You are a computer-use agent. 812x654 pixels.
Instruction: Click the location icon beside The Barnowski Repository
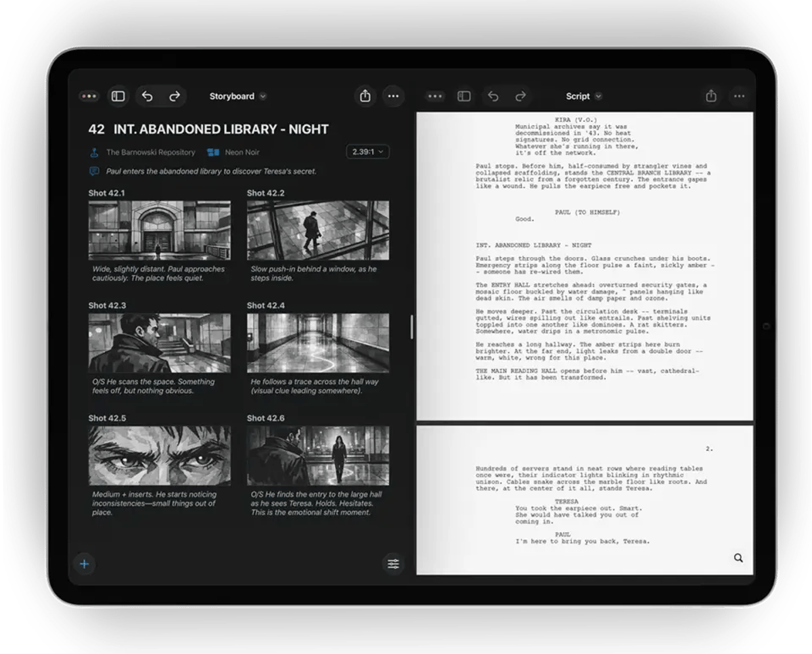94,152
